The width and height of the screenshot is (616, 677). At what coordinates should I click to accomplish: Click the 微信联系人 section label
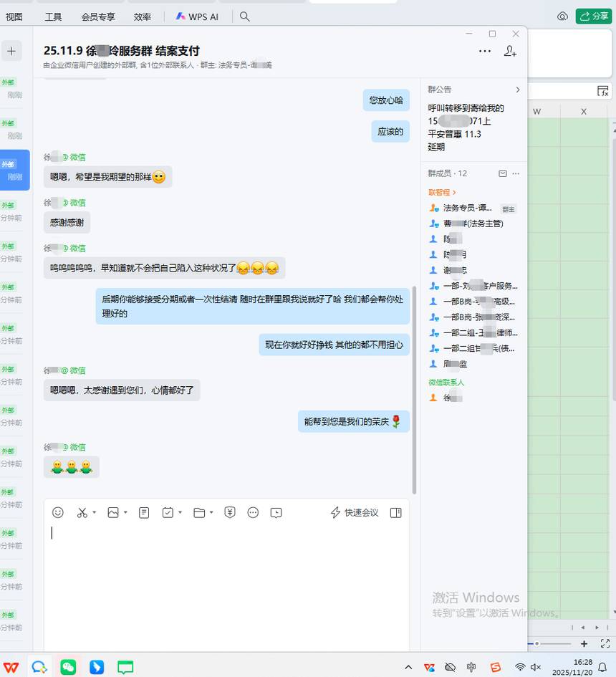pos(446,383)
